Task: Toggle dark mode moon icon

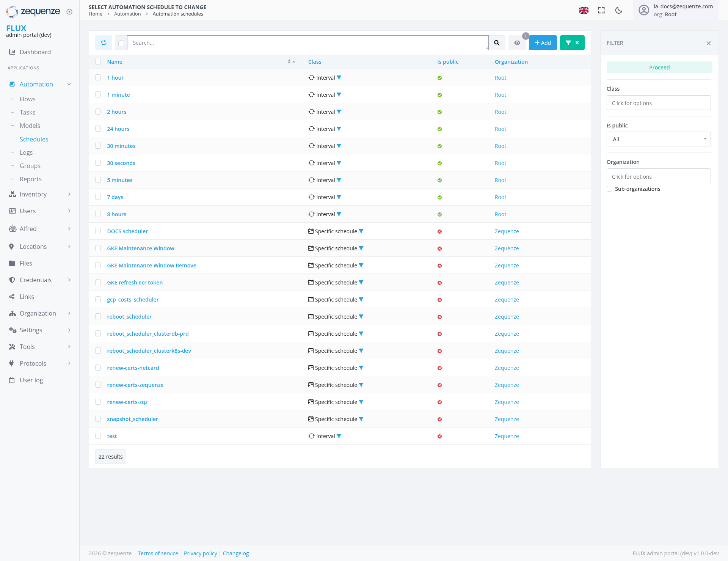Action: pos(619,10)
